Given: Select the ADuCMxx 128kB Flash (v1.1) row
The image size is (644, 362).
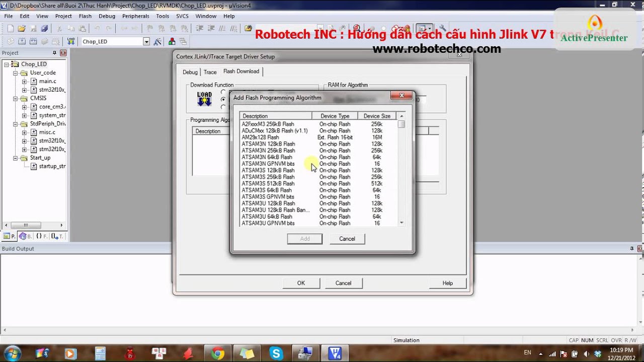Looking at the screenshot, I should [318, 131].
